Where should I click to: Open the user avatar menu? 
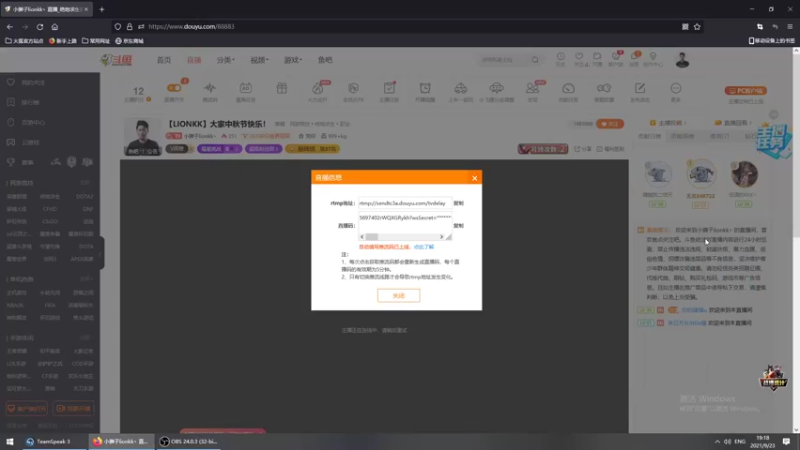(x=682, y=60)
